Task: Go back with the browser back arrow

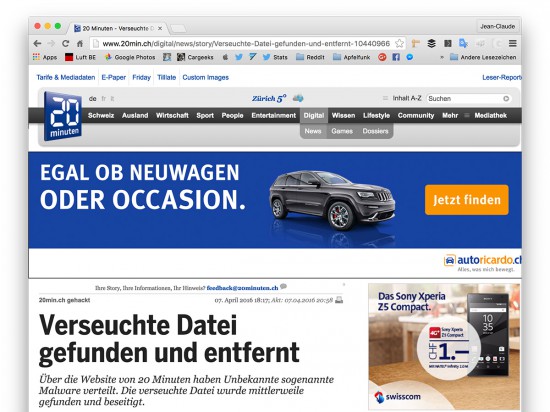Action: (37, 43)
